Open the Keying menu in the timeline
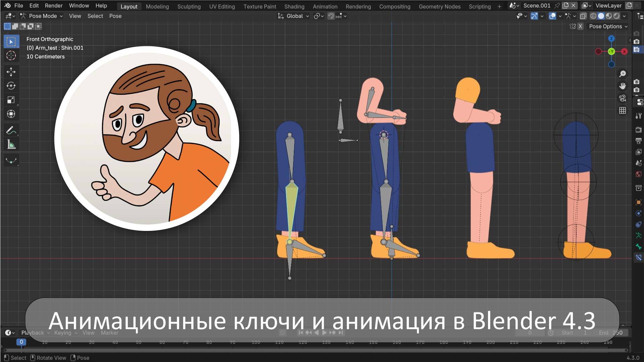 click(x=64, y=333)
